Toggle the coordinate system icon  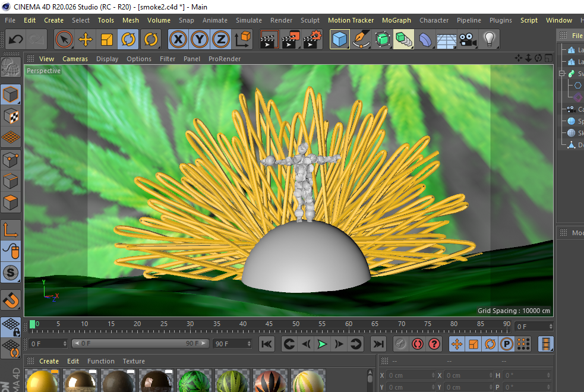(242, 39)
